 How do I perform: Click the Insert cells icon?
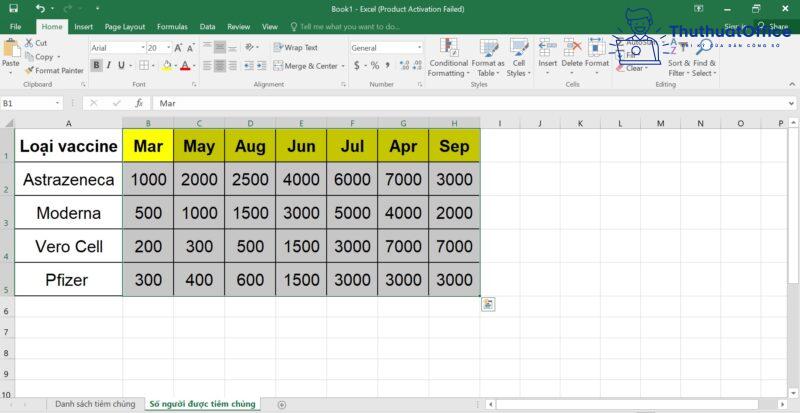tap(547, 48)
